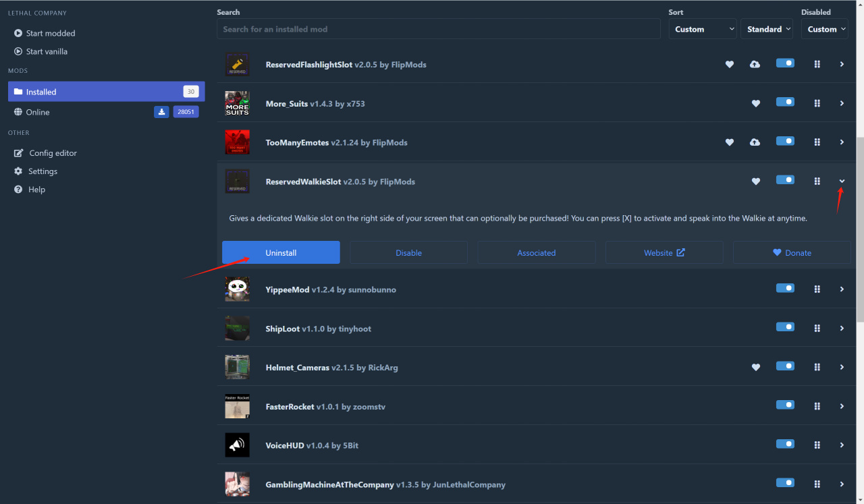Click the heart icon on More_Suits row
Viewport: 864px width, 504px height.
tap(756, 103)
